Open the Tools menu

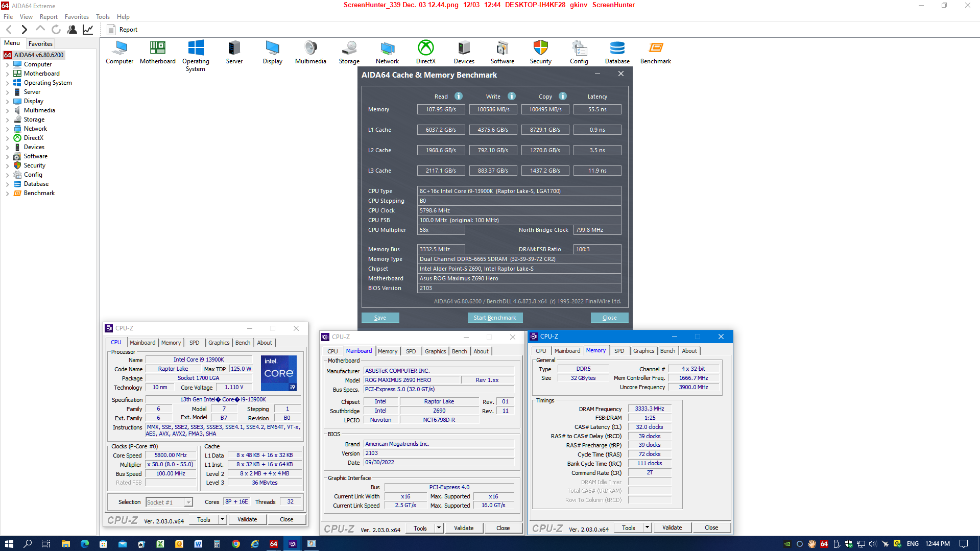tap(103, 17)
